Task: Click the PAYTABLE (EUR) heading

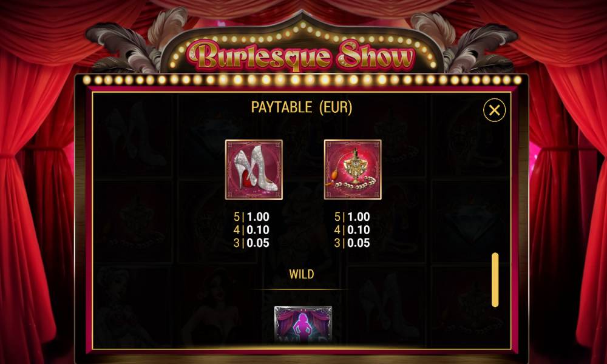Action: tap(302, 107)
